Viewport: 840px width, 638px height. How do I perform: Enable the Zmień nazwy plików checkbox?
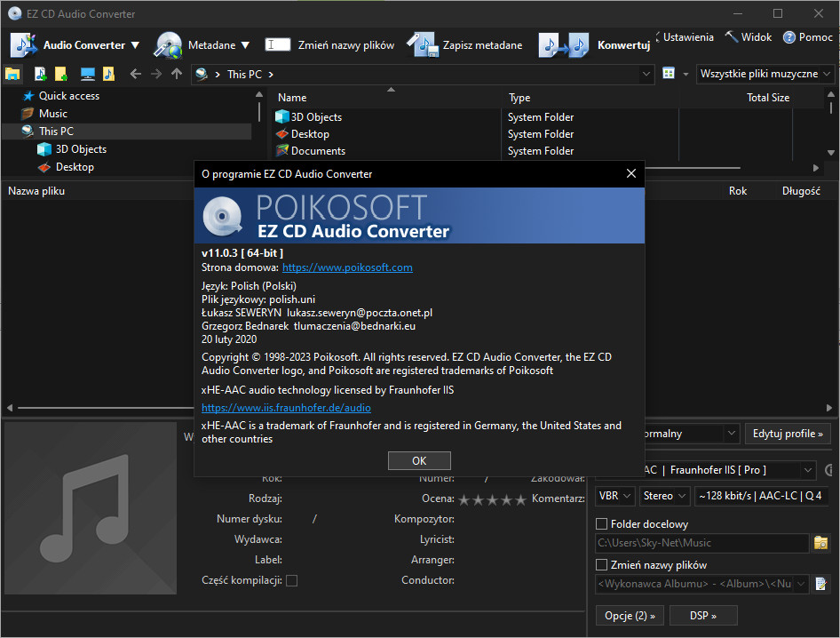coord(602,564)
